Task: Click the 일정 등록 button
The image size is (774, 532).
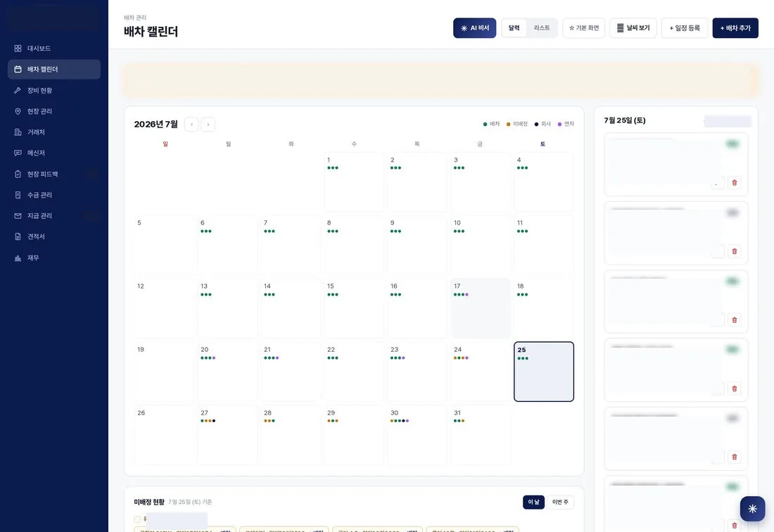Action: tap(685, 28)
